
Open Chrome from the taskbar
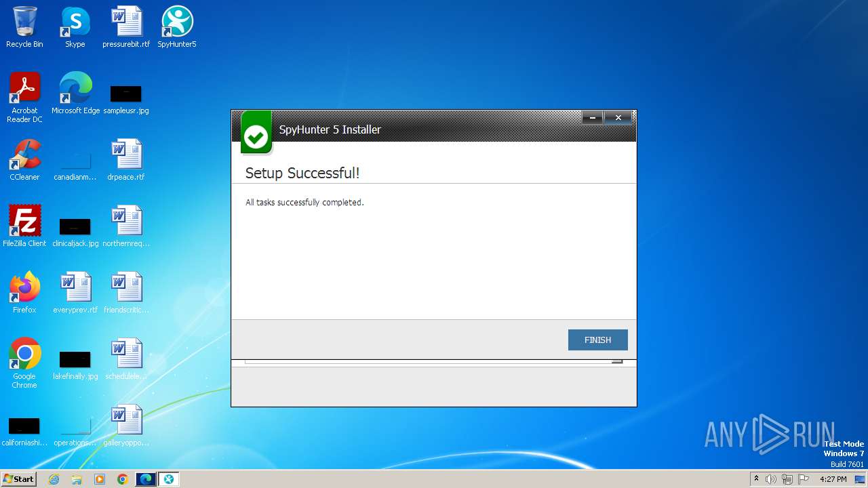(122, 479)
